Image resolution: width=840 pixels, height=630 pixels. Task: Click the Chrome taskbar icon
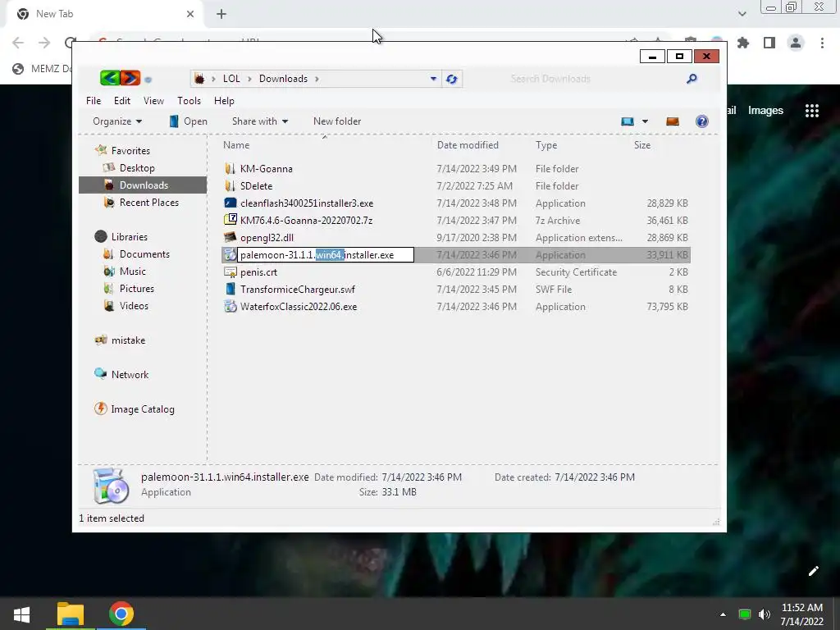pyautogui.click(x=121, y=614)
